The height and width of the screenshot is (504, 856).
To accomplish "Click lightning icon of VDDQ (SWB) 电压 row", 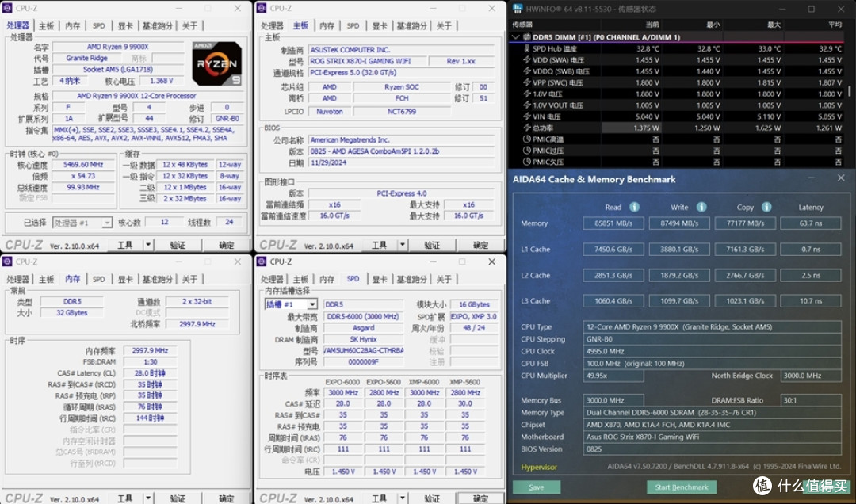I will click(x=527, y=71).
